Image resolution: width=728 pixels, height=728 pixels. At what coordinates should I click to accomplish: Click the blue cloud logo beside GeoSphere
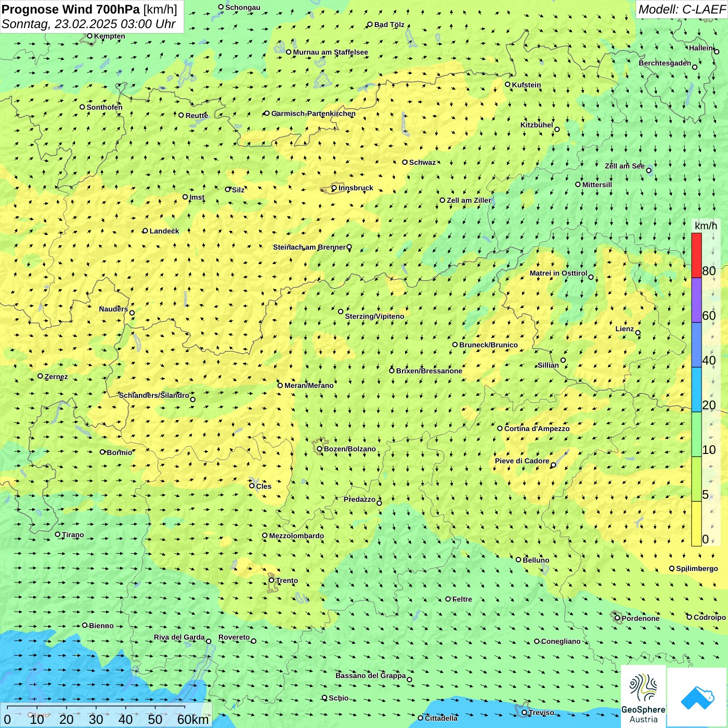[697, 697]
